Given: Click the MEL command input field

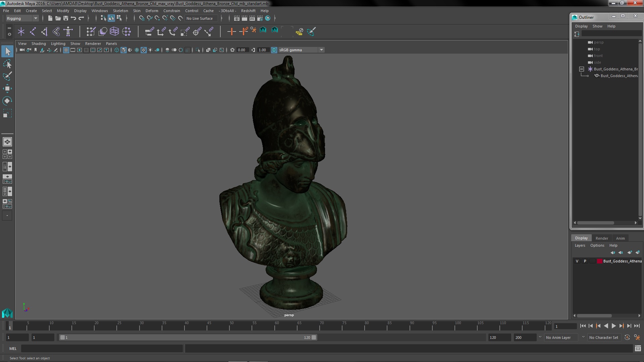Looking at the screenshot, I should (x=102, y=349).
